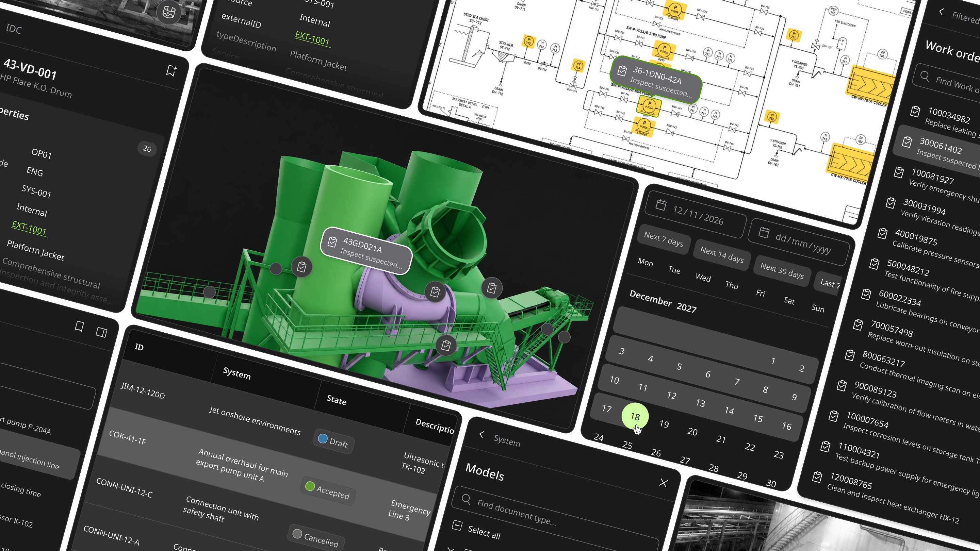Click the 26 count badge in properties
The image size is (980, 551).
(147, 149)
